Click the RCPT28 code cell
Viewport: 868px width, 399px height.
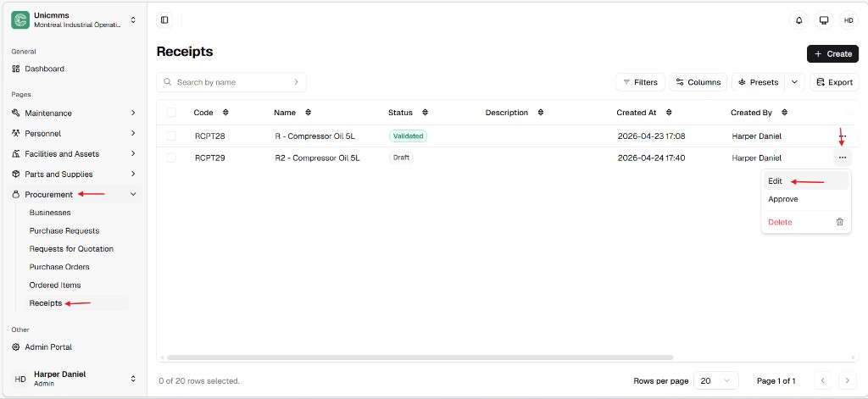(210, 136)
